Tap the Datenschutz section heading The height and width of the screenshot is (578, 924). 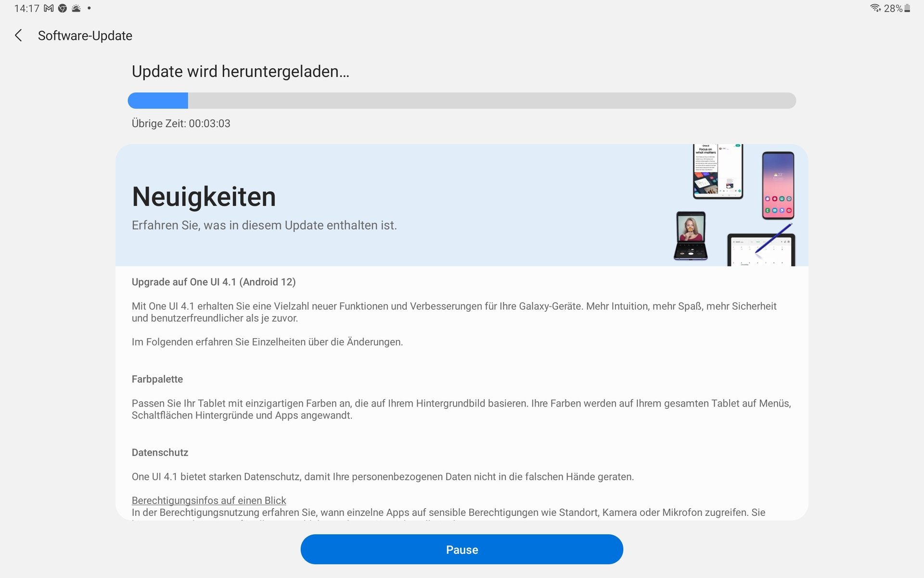tap(160, 452)
